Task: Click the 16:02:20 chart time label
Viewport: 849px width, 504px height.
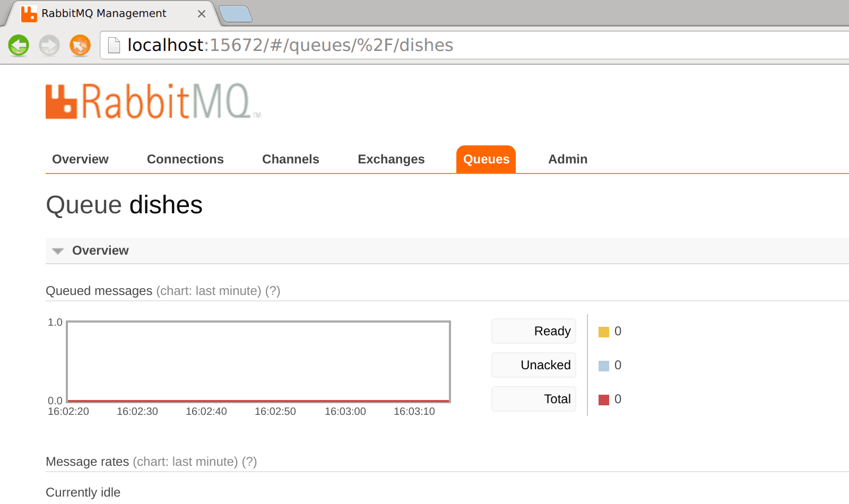Action: point(68,412)
